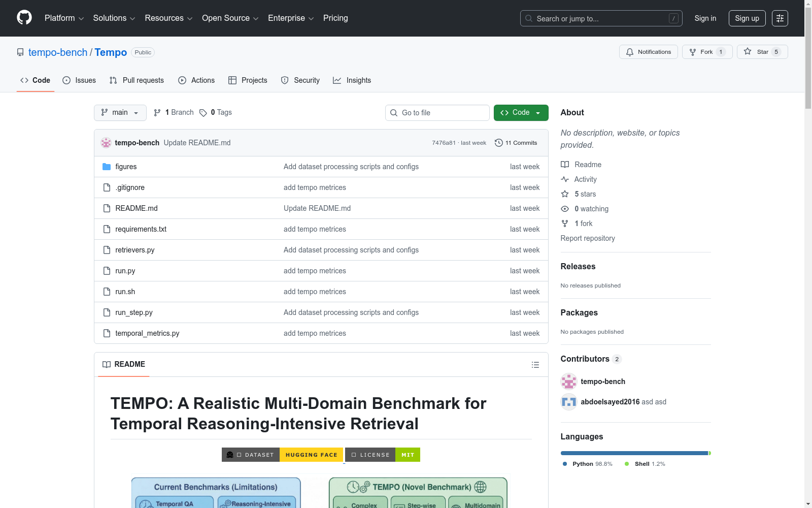Open the Actions tab
This screenshot has width=812, height=508.
point(196,80)
